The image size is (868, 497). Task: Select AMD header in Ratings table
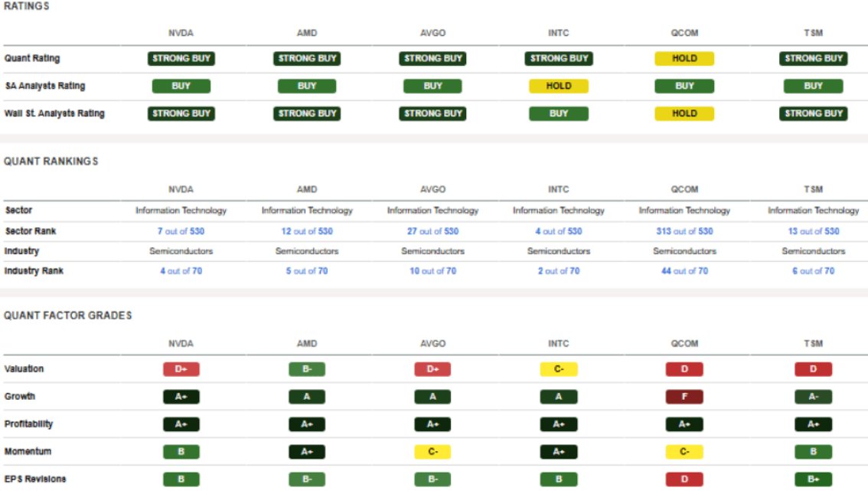tap(307, 33)
